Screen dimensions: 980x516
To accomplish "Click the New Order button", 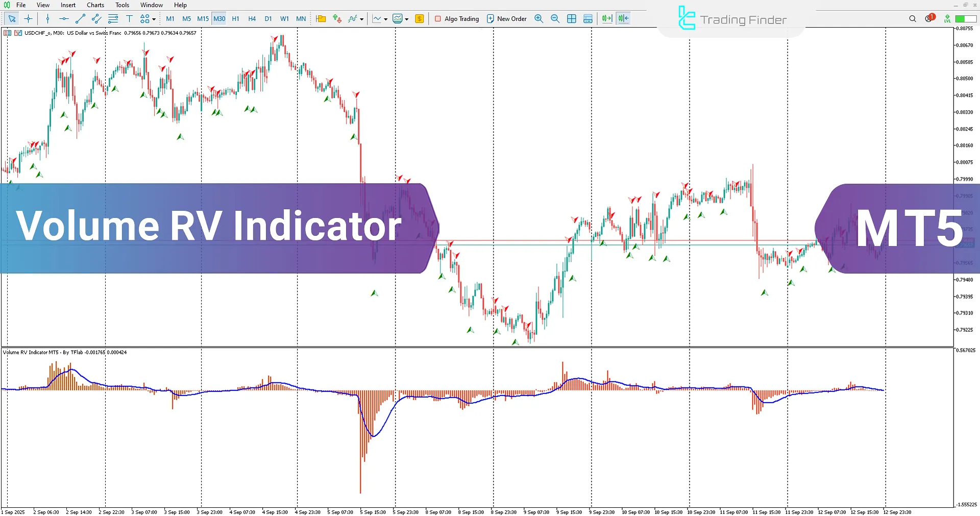I will coord(506,19).
